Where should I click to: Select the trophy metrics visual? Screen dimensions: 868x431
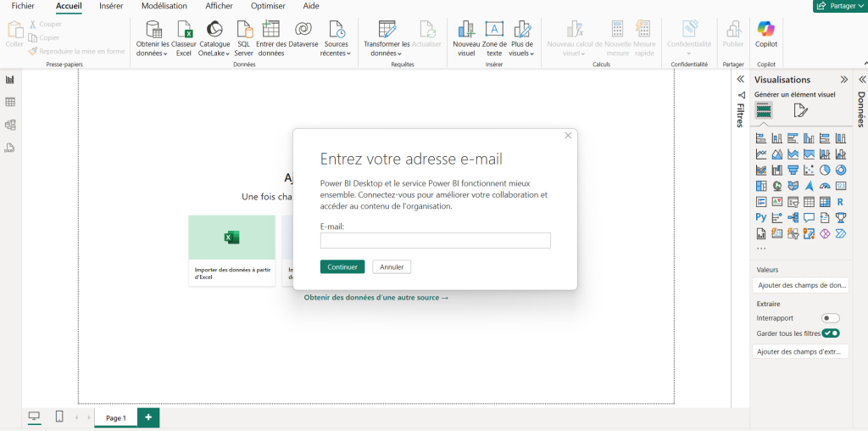(x=841, y=218)
